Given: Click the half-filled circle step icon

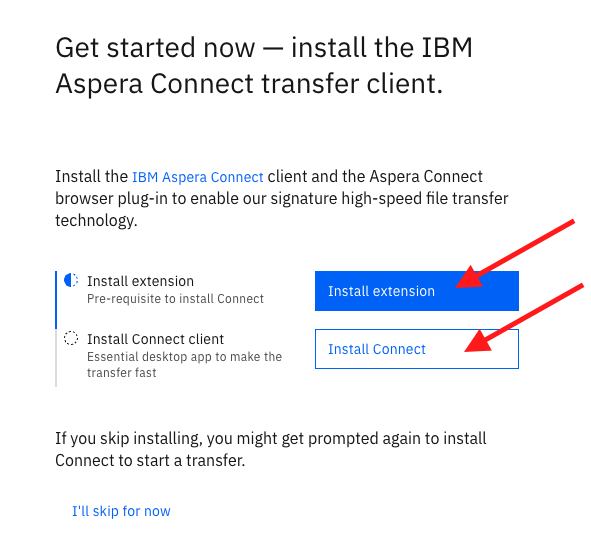Looking at the screenshot, I should click(x=71, y=280).
